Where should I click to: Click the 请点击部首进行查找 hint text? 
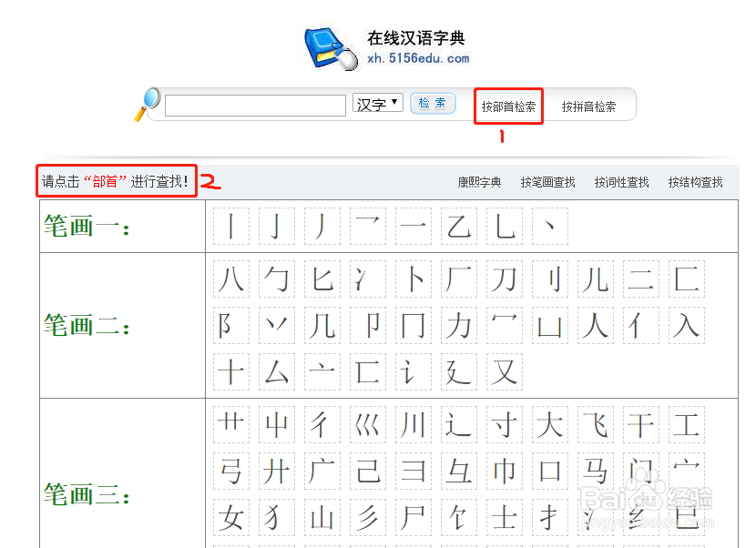coord(115,180)
